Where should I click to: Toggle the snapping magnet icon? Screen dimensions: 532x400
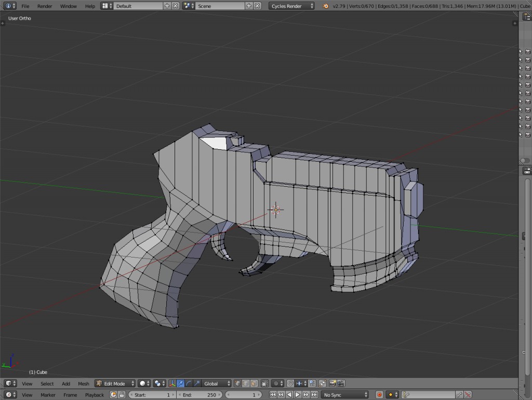(290, 383)
